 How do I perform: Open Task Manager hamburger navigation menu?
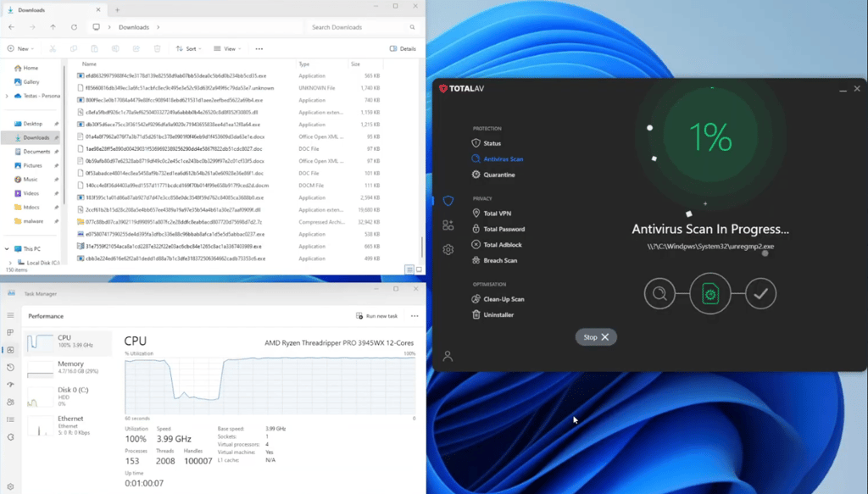point(10,315)
